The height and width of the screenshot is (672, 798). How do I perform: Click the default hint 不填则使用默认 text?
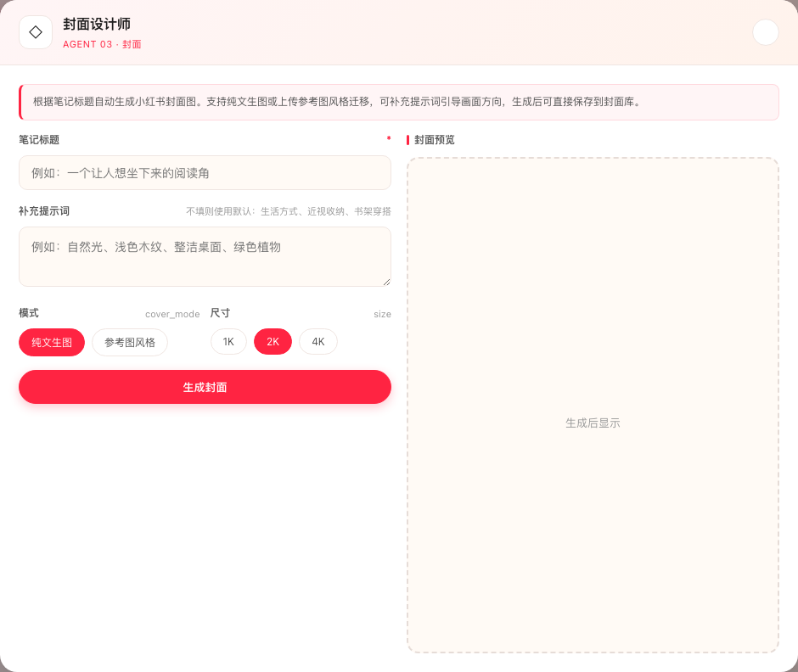[x=289, y=211]
